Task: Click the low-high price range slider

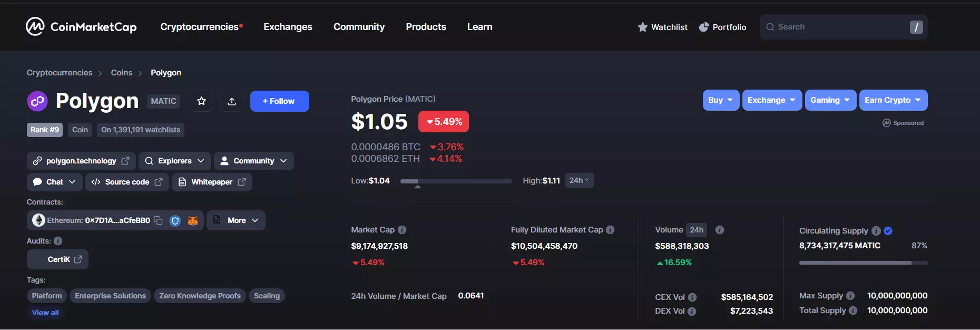Action: click(x=456, y=181)
